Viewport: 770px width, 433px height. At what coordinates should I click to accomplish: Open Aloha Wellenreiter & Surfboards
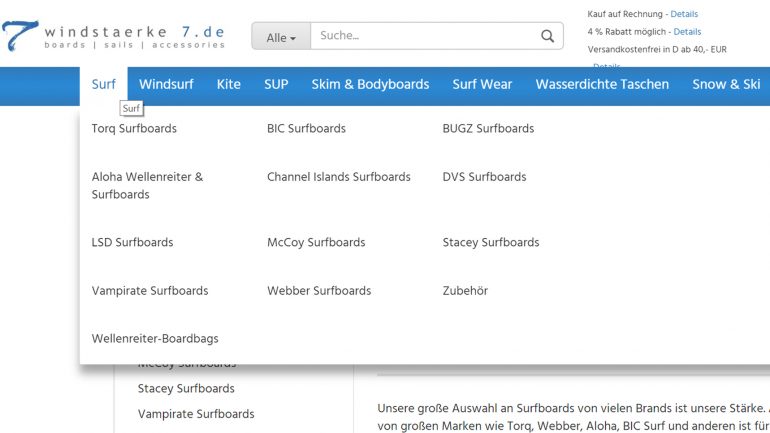pos(147,186)
